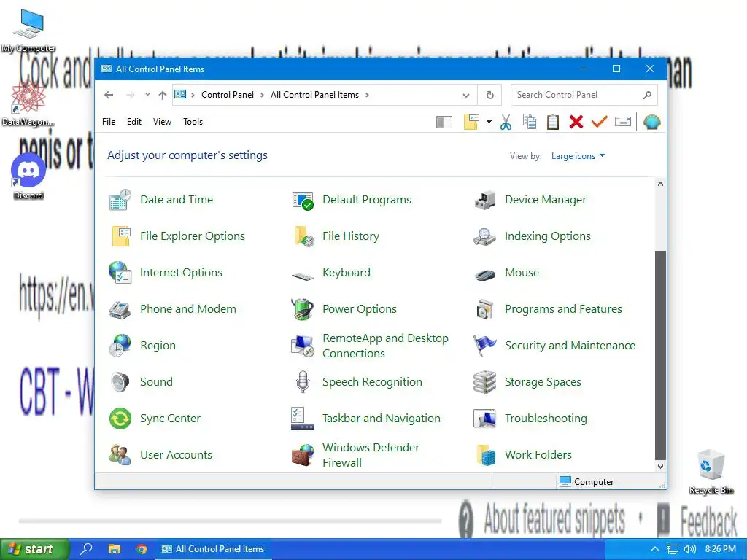Open the Sound speaker icon

click(120, 382)
